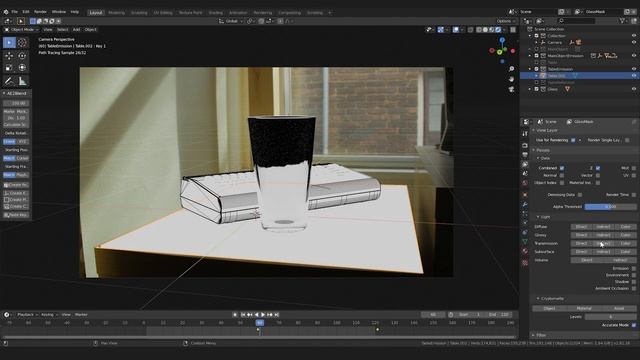The image size is (640, 360).
Task: Open the File menu
Action: [x=14, y=12]
